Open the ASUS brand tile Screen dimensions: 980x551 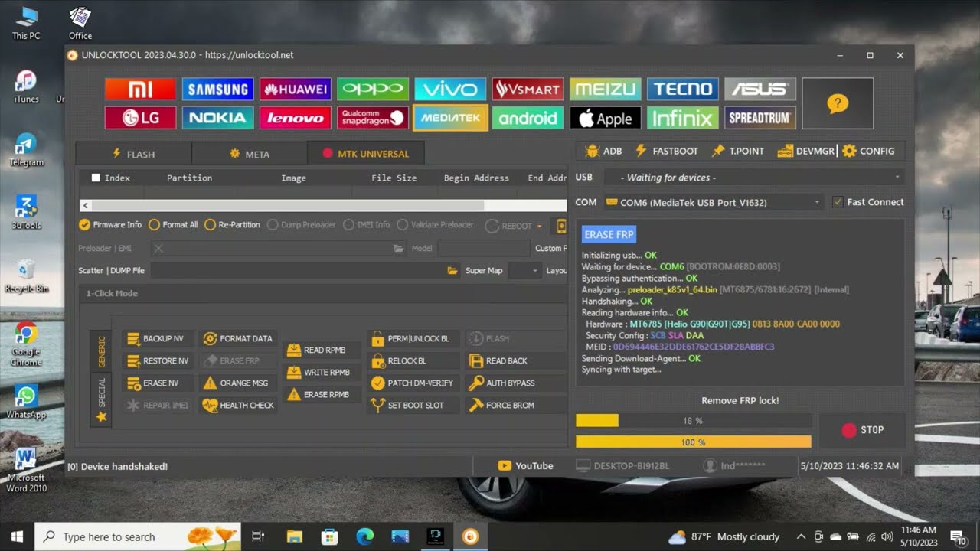click(x=760, y=90)
